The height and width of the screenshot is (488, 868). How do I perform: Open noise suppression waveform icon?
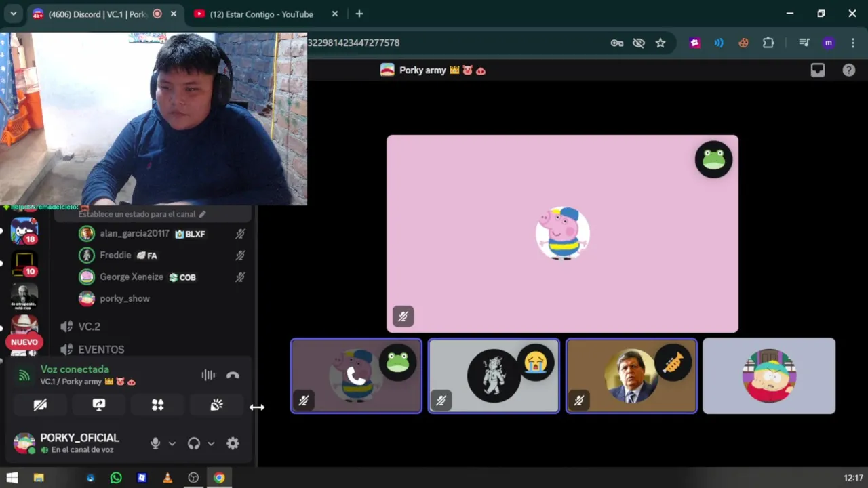[x=208, y=375]
